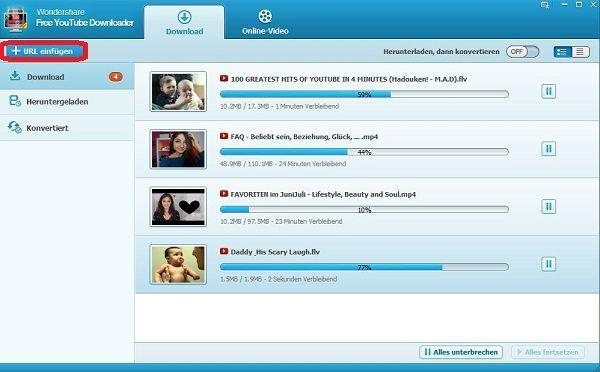Click the 59% progress bar

[364, 94]
